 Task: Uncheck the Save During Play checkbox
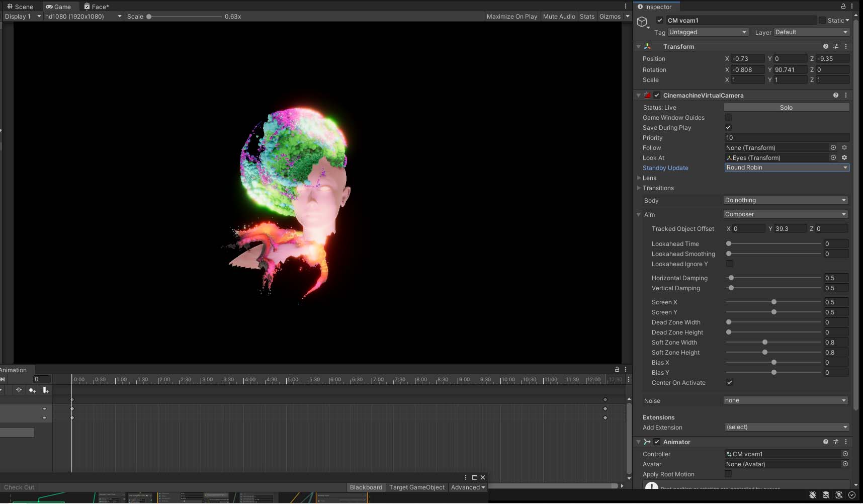(728, 127)
